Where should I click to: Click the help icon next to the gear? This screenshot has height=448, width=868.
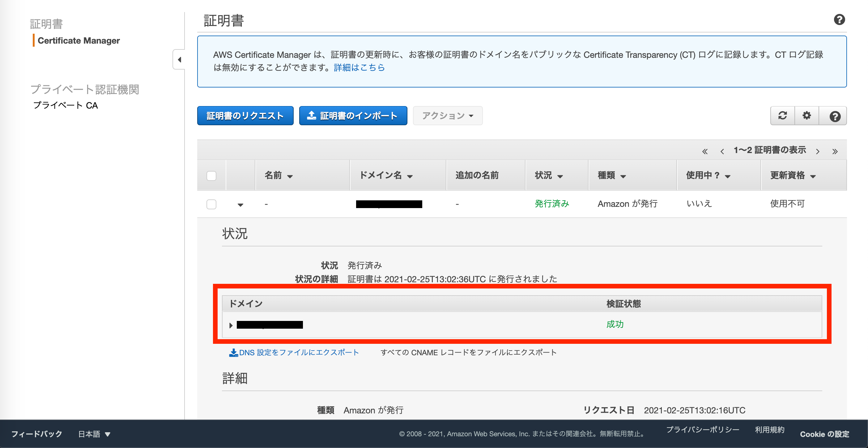click(833, 116)
